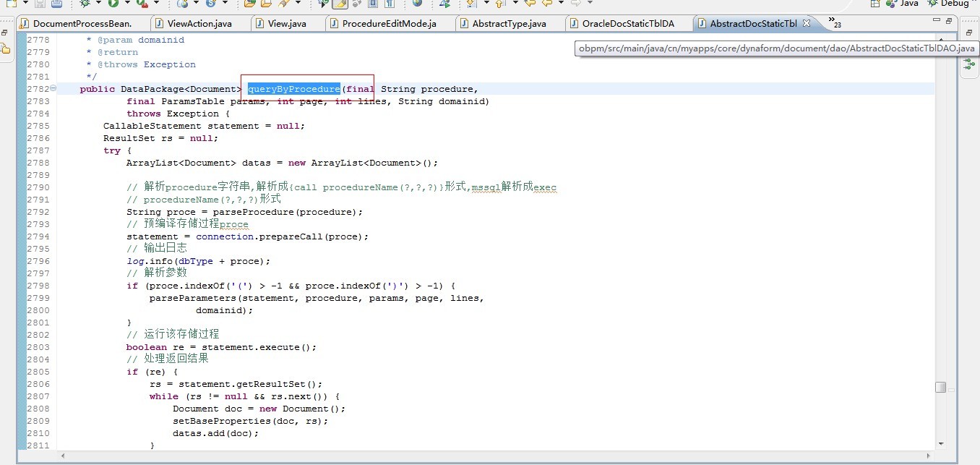This screenshot has width=980, height=465.
Task: Click the vertical scrollbar down arrow
Action: point(940,443)
